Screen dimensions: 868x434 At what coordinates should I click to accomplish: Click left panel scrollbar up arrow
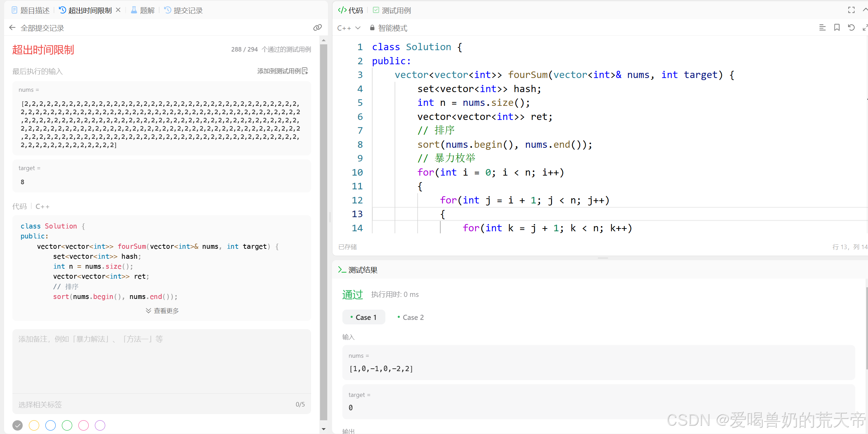tap(323, 40)
